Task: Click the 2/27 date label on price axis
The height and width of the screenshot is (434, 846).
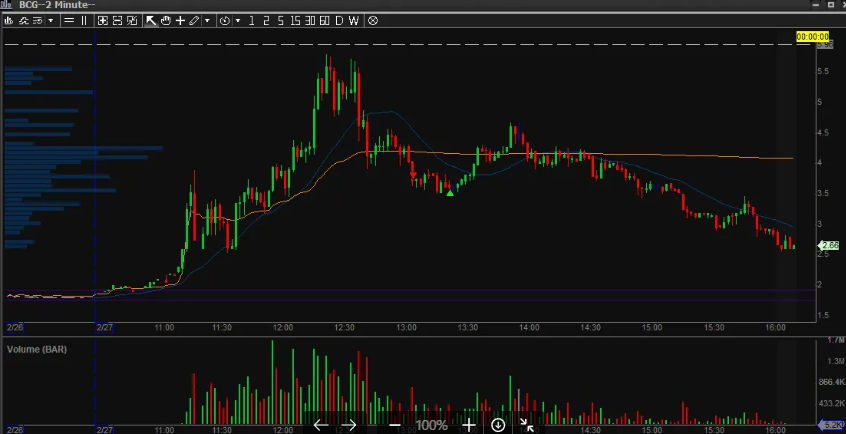Action: (x=105, y=328)
